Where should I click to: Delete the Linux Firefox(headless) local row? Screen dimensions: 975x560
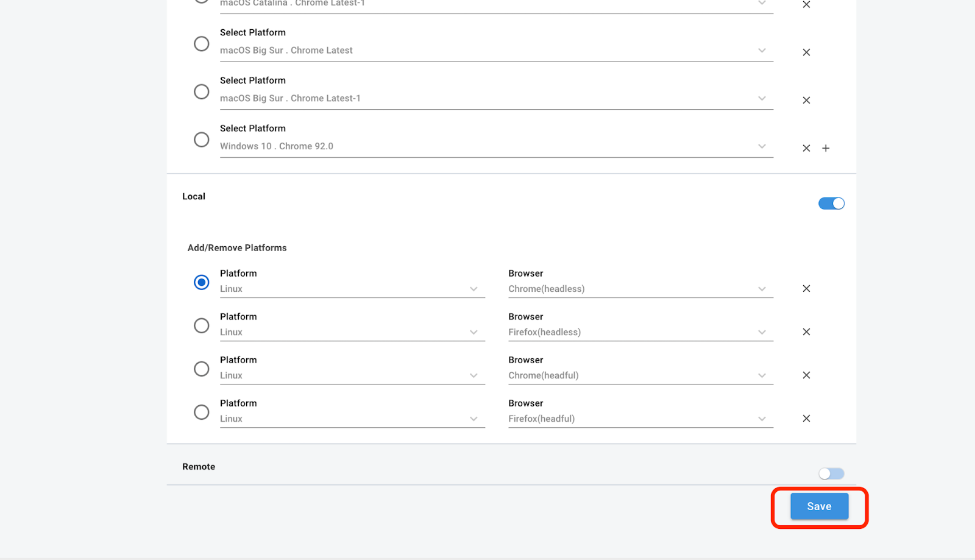pyautogui.click(x=806, y=332)
